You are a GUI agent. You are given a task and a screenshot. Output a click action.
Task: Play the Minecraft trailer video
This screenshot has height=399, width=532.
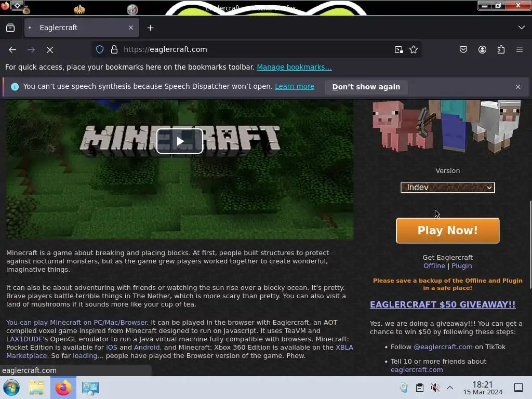click(180, 141)
